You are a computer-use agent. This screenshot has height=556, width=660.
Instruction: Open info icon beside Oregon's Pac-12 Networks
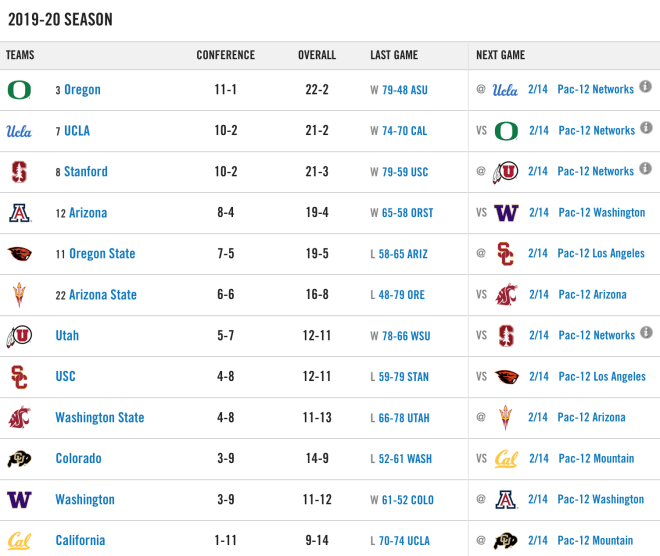pos(645,86)
